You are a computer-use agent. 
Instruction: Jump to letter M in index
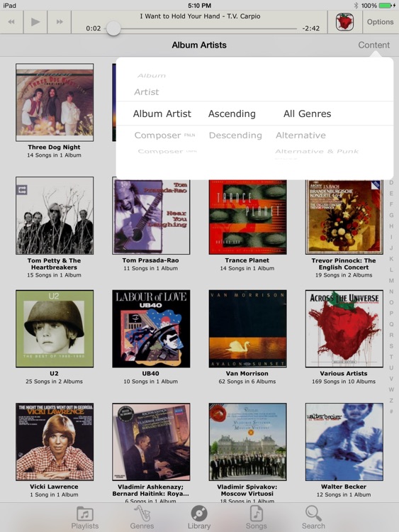click(391, 281)
